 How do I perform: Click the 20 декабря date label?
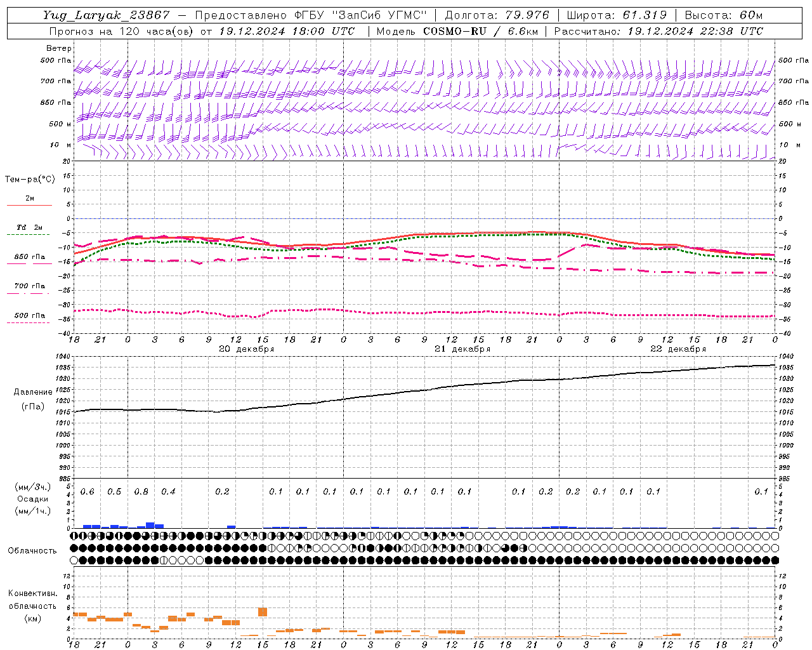246,349
